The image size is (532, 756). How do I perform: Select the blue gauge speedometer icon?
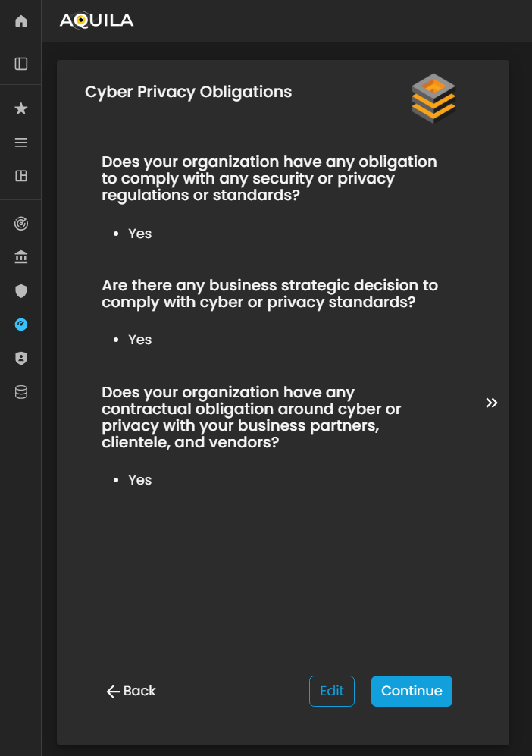[x=21, y=325]
